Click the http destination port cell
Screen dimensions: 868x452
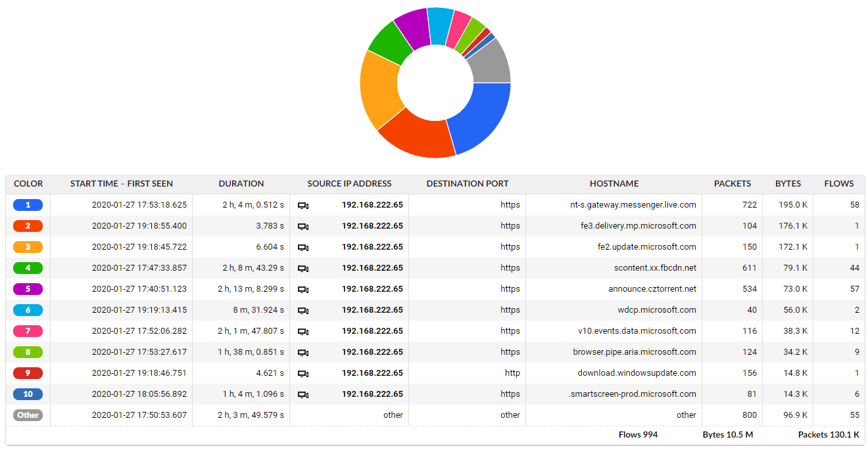coord(512,373)
